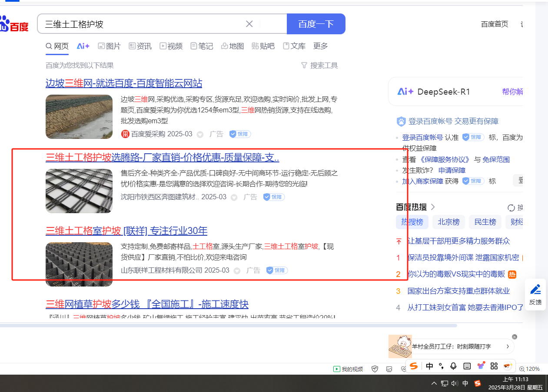Click the volume icon in system tray
Screen dimensions: 548x392
coord(455,383)
